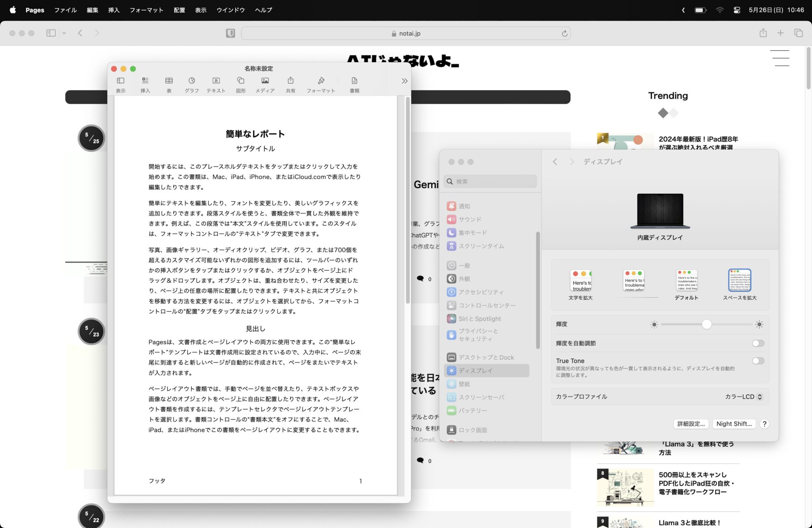Open the カラーLCD color profile dropdown
This screenshot has height=528, width=812.
pyautogui.click(x=743, y=397)
